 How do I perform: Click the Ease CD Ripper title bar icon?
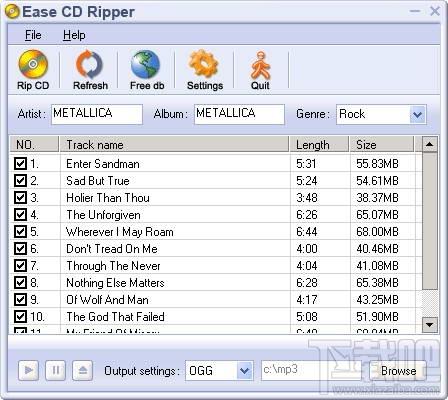(12, 12)
